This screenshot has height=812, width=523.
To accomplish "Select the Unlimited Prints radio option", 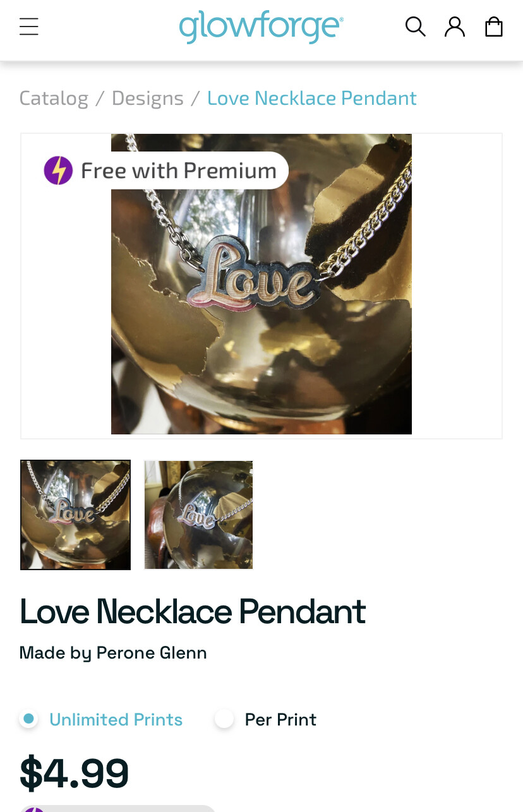I will coord(28,719).
